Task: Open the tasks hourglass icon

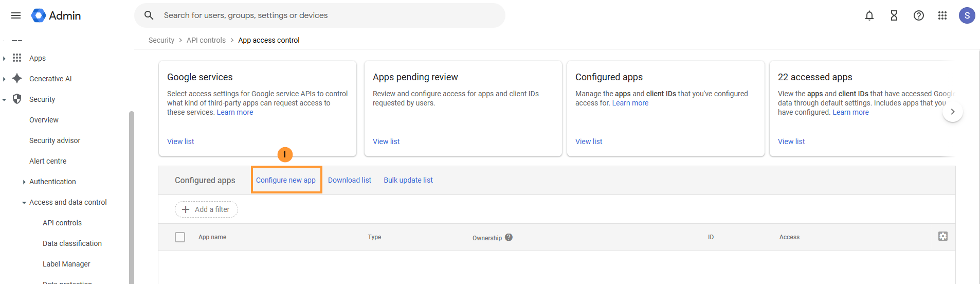Action: point(894,15)
